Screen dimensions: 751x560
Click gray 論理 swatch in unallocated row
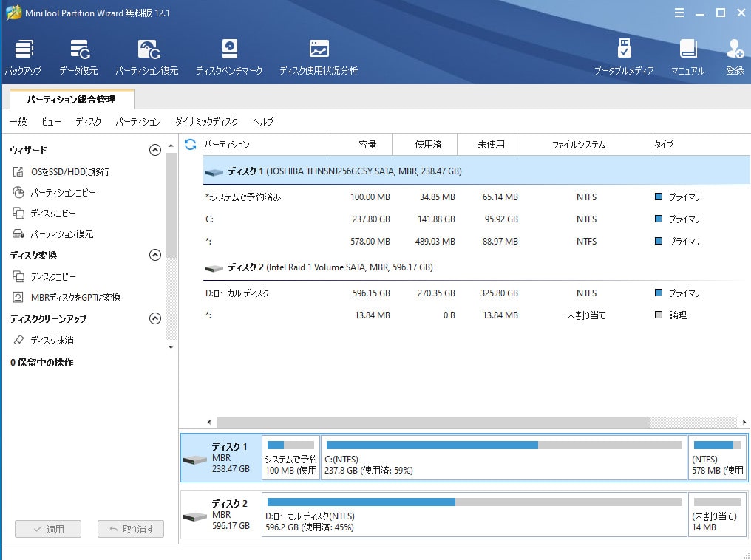click(x=659, y=315)
